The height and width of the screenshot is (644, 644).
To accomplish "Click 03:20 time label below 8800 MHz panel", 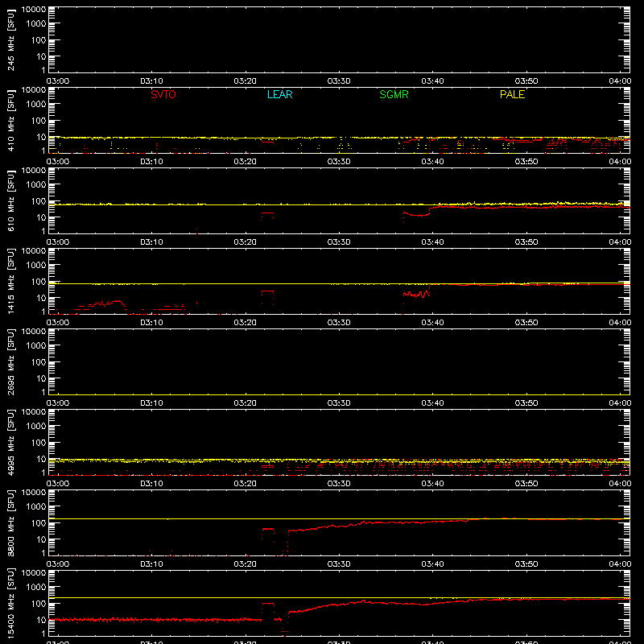I will pyautogui.click(x=246, y=564).
